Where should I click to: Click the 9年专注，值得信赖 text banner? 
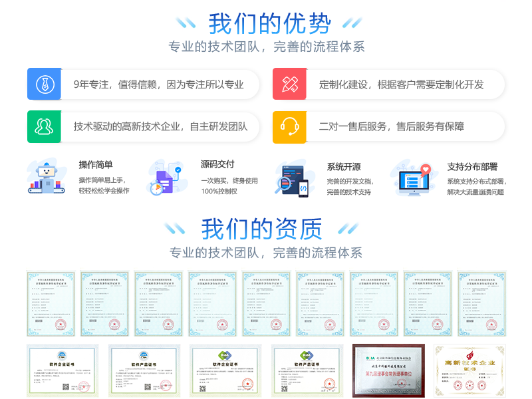pyautogui.click(x=158, y=84)
